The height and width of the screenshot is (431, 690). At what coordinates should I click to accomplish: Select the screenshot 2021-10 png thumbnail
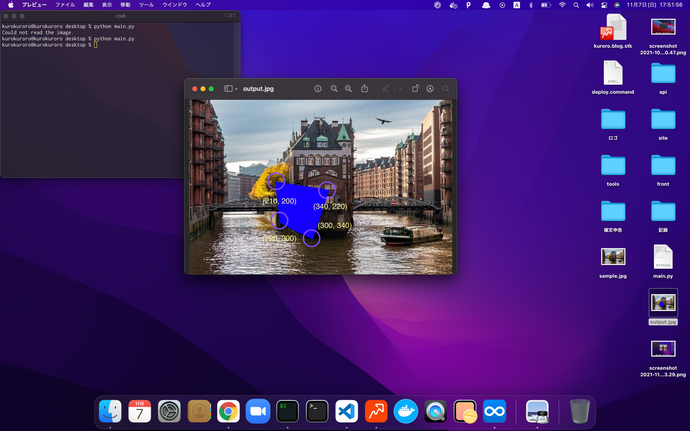click(x=663, y=27)
